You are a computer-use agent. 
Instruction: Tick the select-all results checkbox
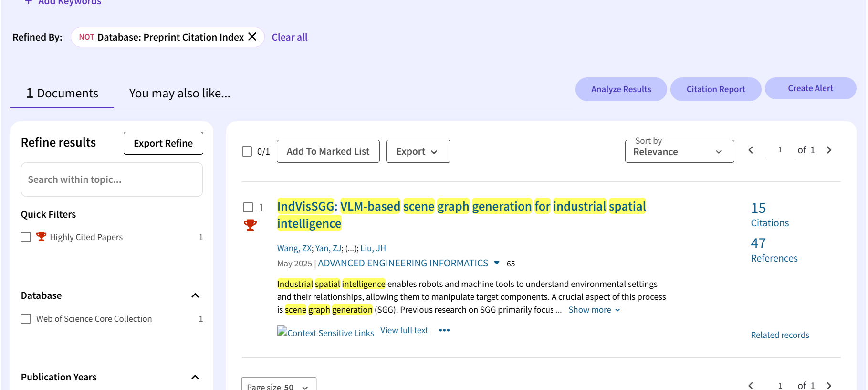pyautogui.click(x=247, y=151)
